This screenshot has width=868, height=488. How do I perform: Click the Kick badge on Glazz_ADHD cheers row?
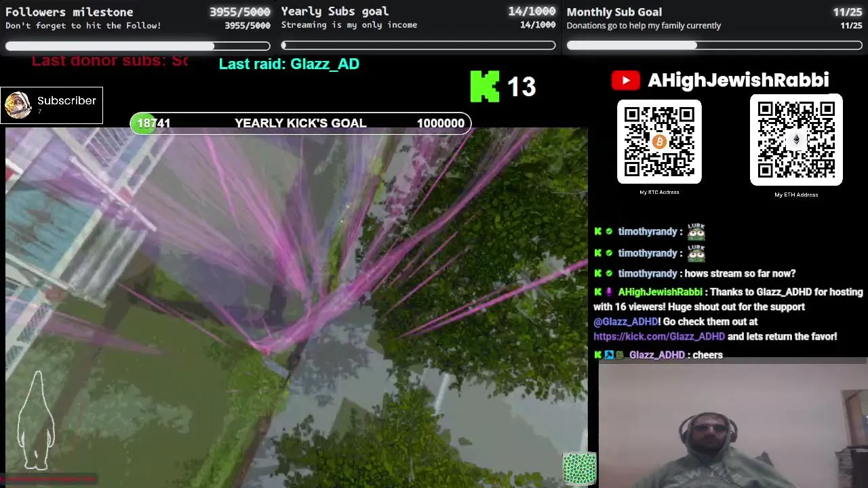click(x=597, y=354)
